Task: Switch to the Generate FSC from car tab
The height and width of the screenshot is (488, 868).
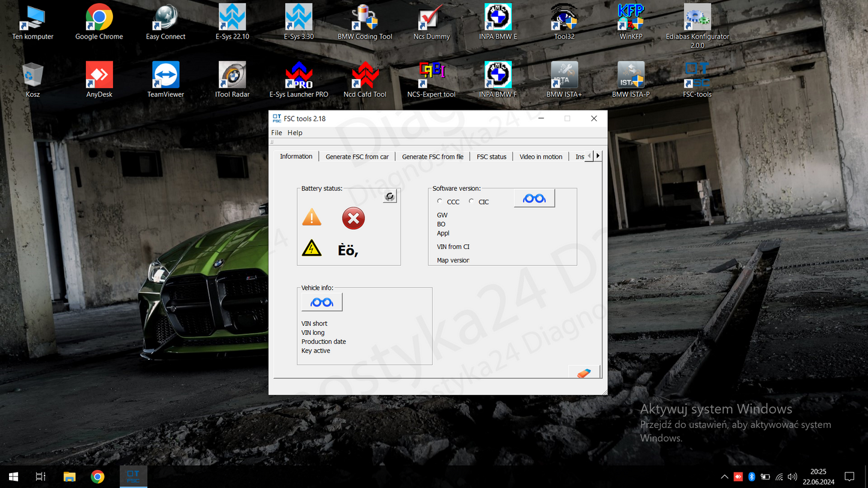Action: click(x=357, y=156)
